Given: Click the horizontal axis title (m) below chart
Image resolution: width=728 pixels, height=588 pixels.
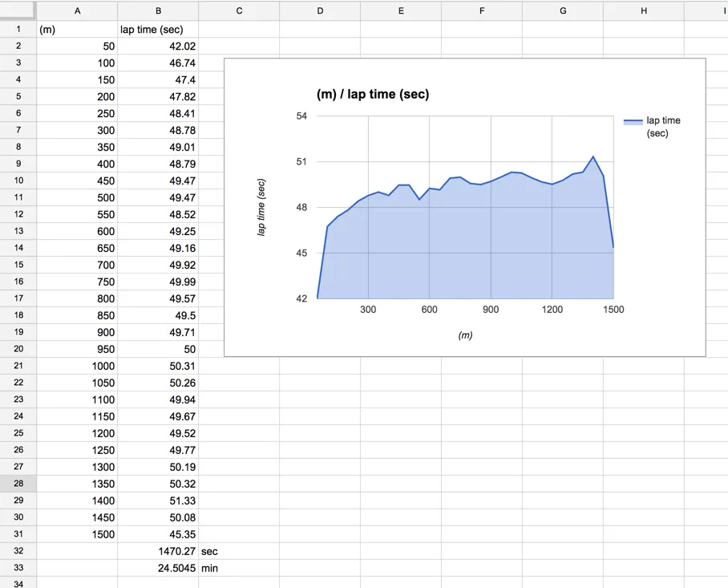Looking at the screenshot, I should point(465,335).
